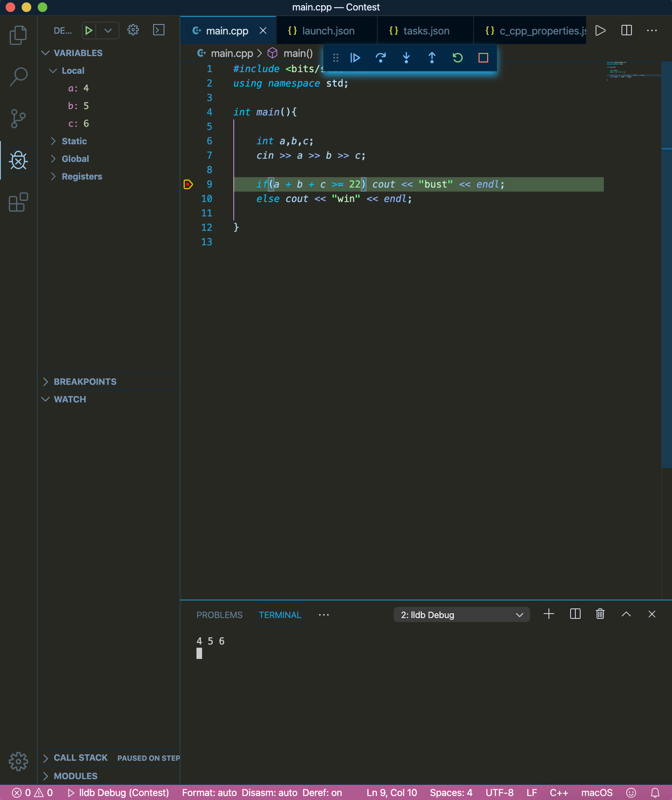The image size is (672, 800).
Task: Open the Search view in activity bar
Action: click(x=18, y=77)
